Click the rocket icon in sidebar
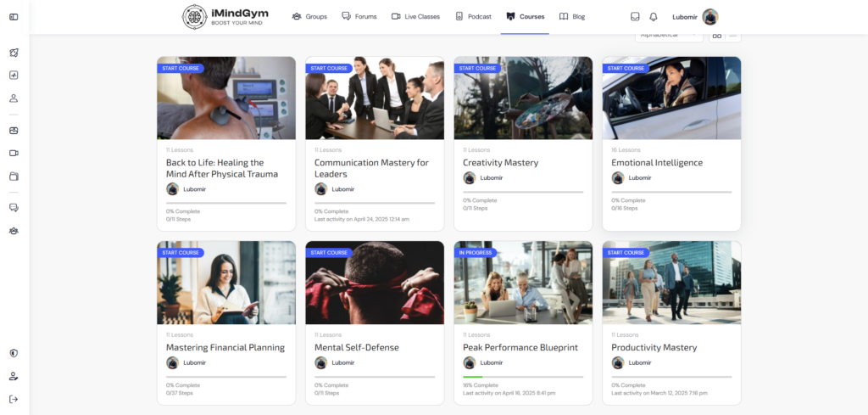 [x=14, y=53]
